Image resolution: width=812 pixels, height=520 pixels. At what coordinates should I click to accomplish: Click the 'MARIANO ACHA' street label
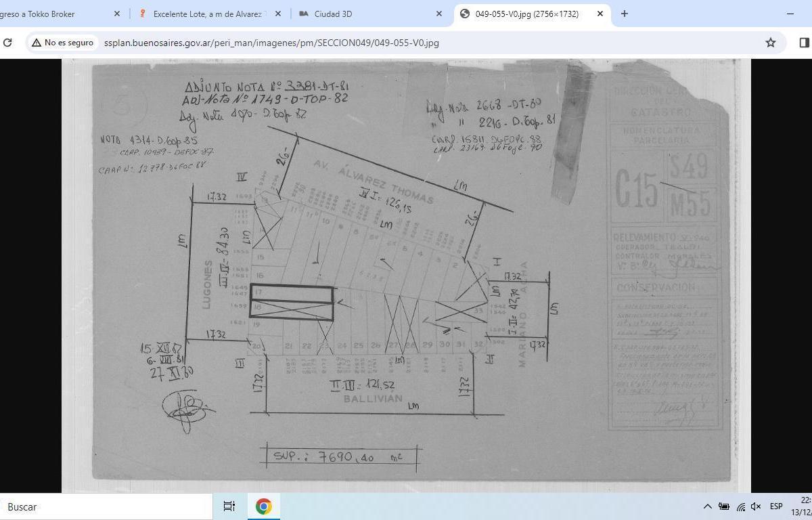(523, 313)
